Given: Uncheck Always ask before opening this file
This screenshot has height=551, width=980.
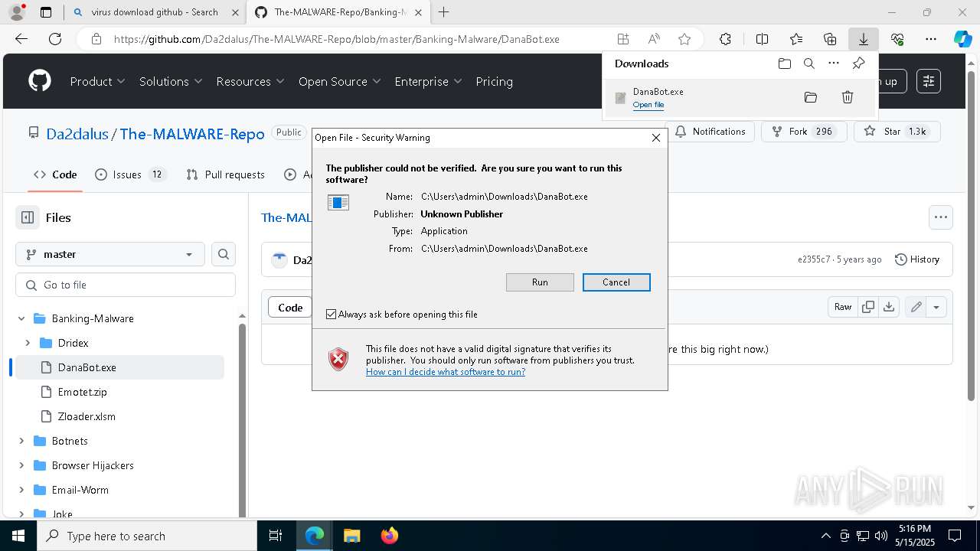Looking at the screenshot, I should point(332,315).
